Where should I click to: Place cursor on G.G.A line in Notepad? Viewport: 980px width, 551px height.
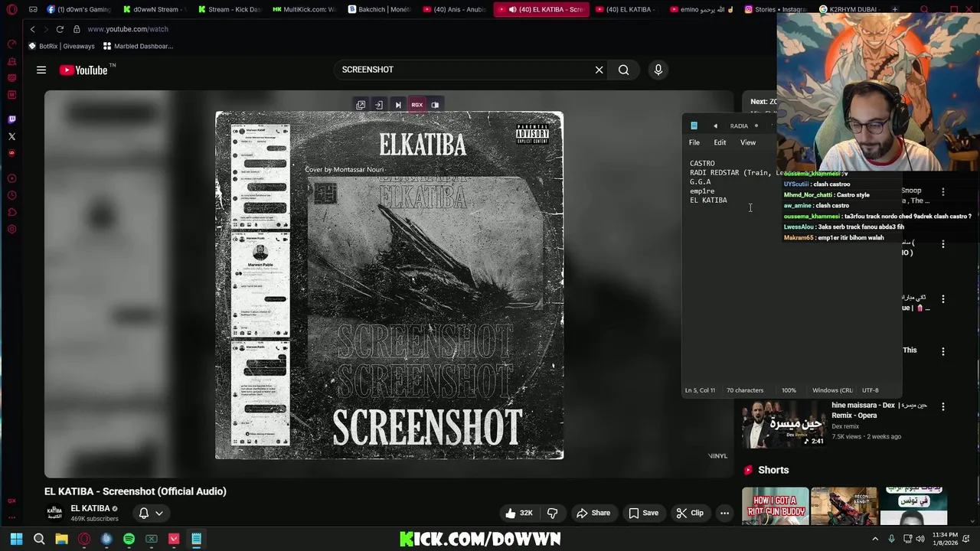click(x=700, y=182)
